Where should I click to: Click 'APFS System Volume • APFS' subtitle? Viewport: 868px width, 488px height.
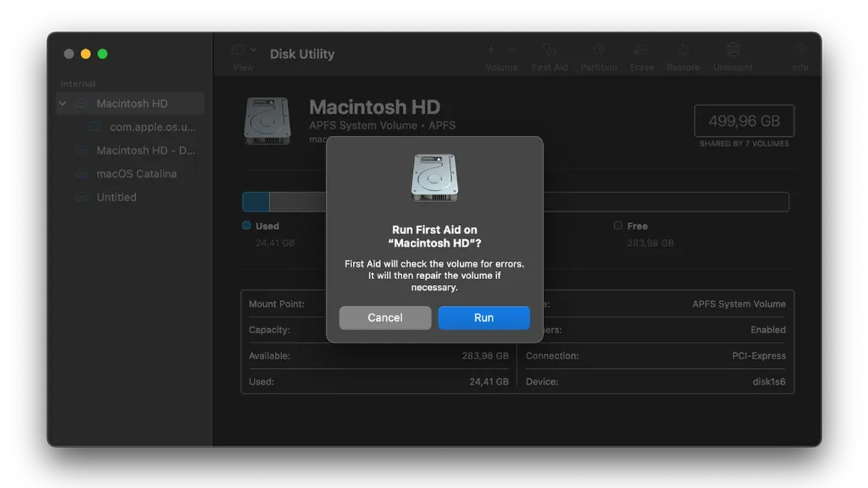pyautogui.click(x=383, y=125)
